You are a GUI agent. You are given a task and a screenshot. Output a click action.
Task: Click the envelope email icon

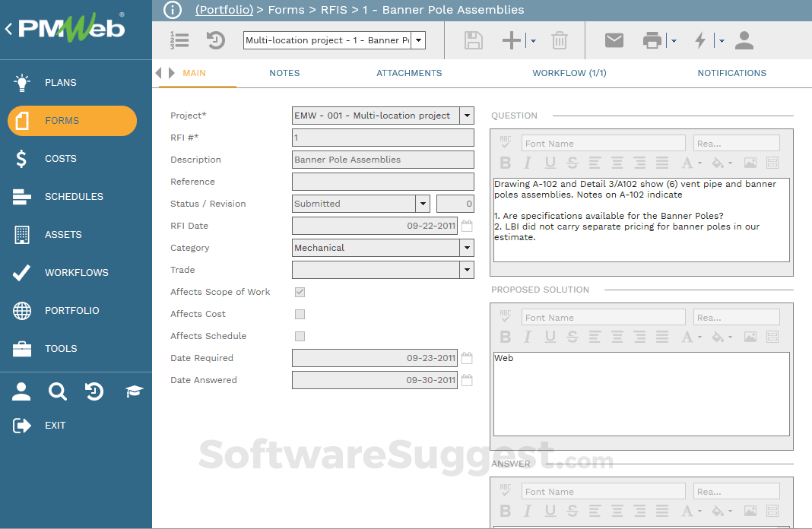tap(614, 40)
